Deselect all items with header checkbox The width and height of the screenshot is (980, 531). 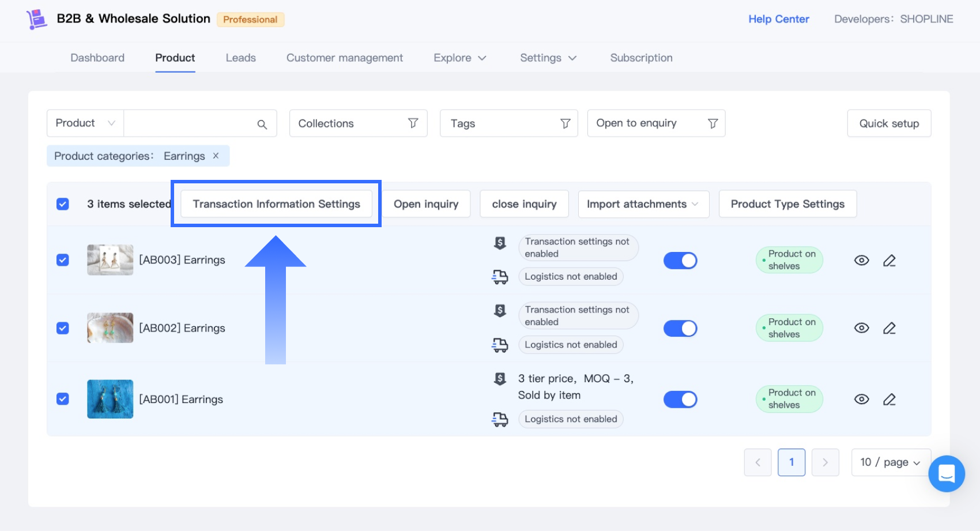pyautogui.click(x=63, y=204)
